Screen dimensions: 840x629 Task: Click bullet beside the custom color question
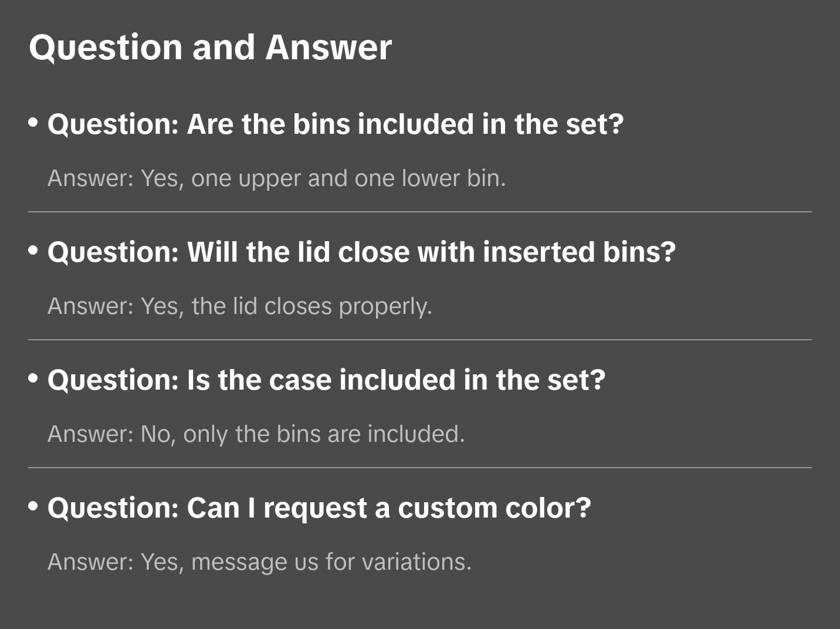(x=33, y=506)
